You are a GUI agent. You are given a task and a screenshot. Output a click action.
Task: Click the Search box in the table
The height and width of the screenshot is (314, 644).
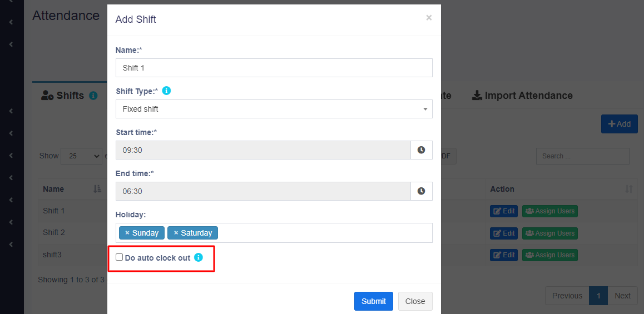(x=582, y=156)
